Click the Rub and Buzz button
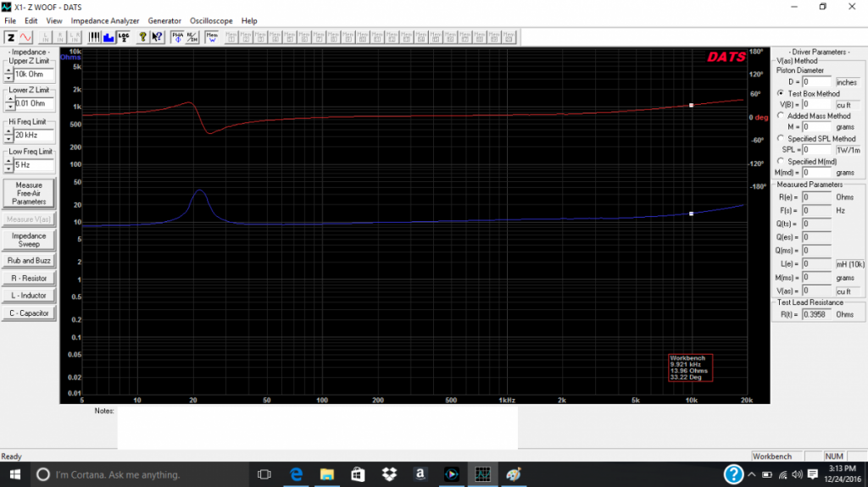This screenshot has height=487, width=868. pyautogui.click(x=29, y=261)
